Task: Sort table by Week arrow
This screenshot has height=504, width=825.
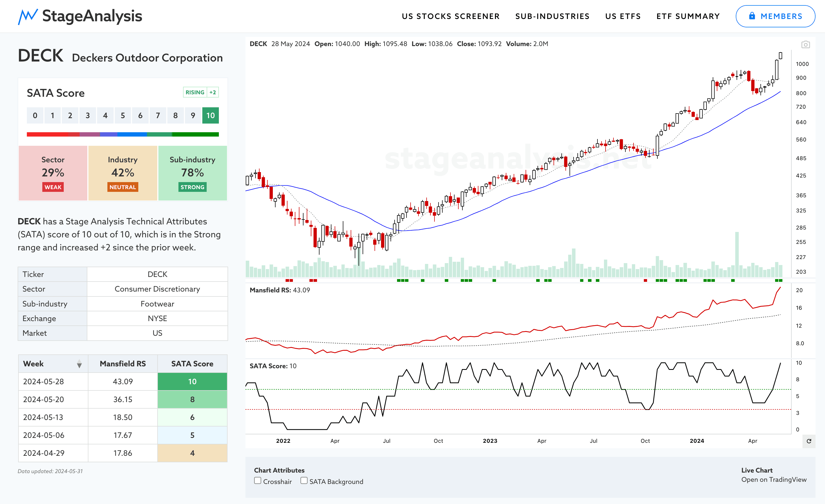Action: pos(79,364)
